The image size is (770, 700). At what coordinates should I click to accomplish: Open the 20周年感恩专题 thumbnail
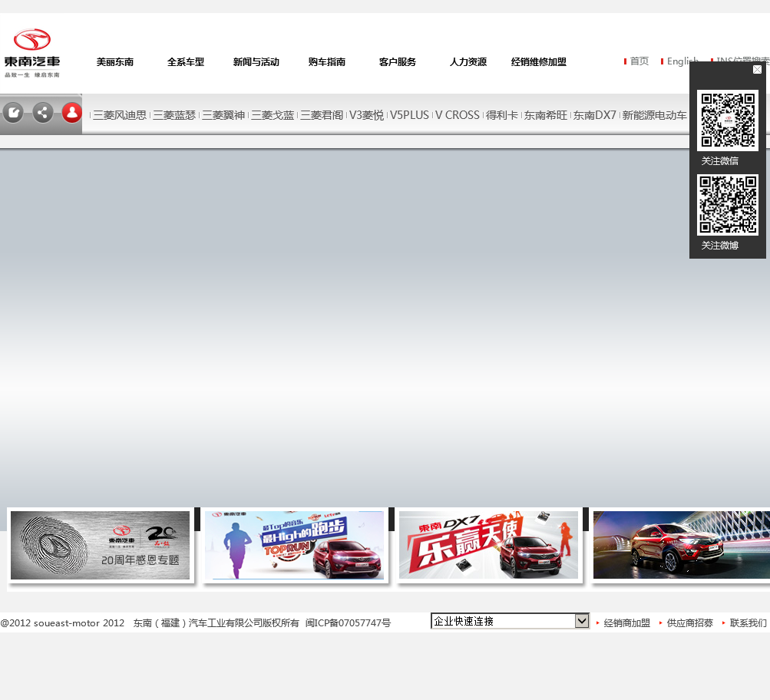point(100,546)
